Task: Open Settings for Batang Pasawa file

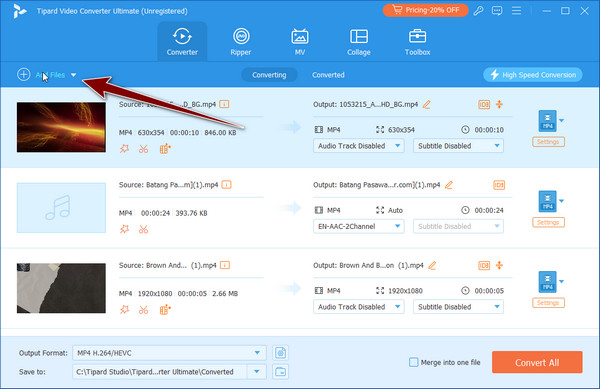Action: coord(548,222)
